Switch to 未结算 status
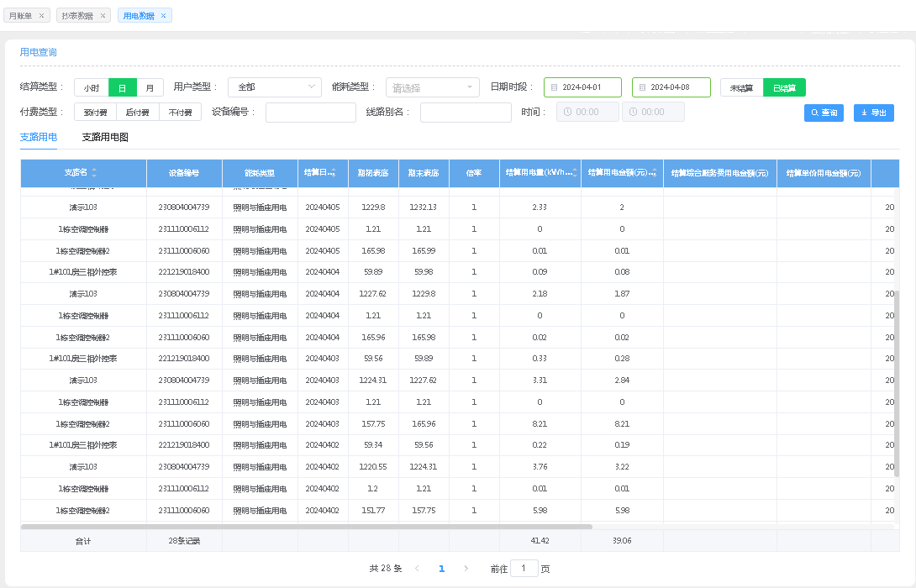 (741, 87)
